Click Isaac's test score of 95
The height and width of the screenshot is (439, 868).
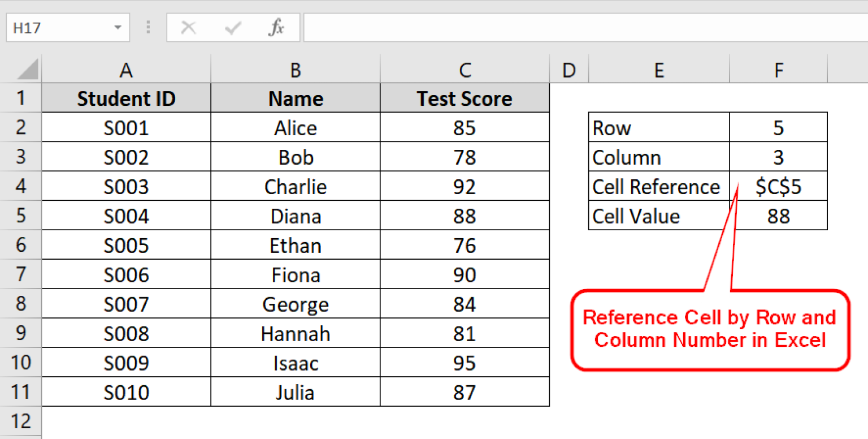pyautogui.click(x=465, y=363)
